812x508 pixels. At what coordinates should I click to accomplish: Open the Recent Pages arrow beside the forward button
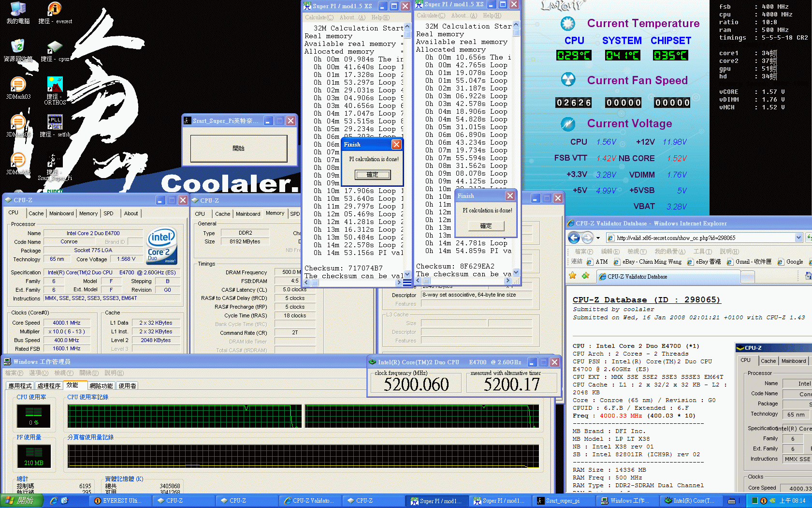598,238
